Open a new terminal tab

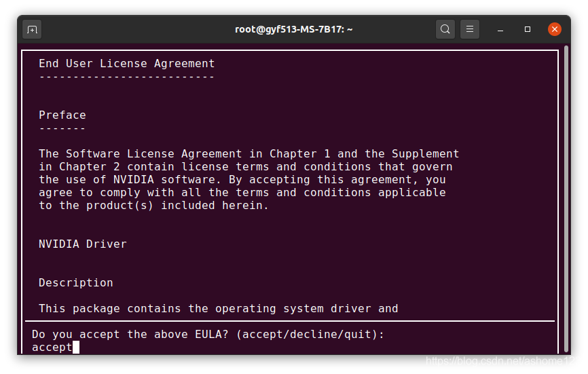click(32, 29)
